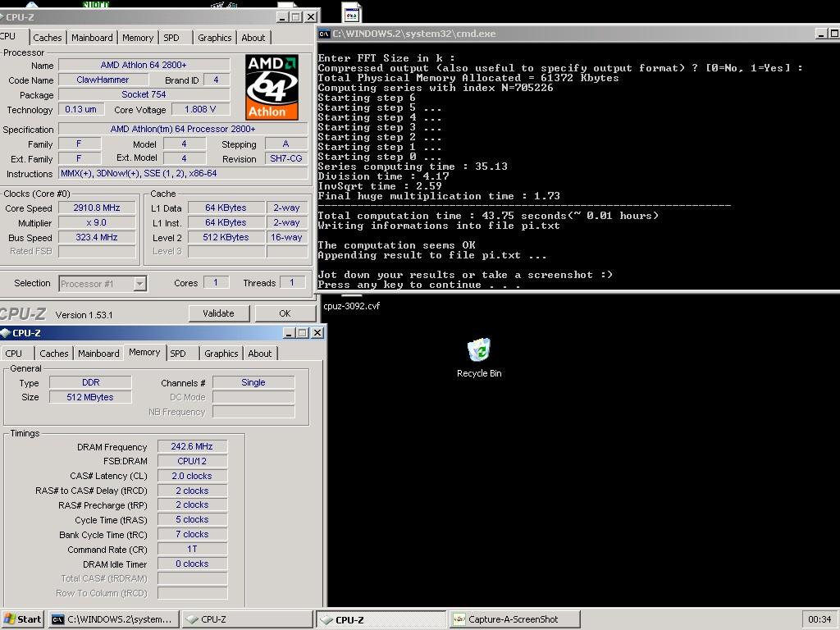Viewport: 840px width, 630px height.
Task: Switch to Graphics tab in upper CPU-Z
Action: [214, 38]
